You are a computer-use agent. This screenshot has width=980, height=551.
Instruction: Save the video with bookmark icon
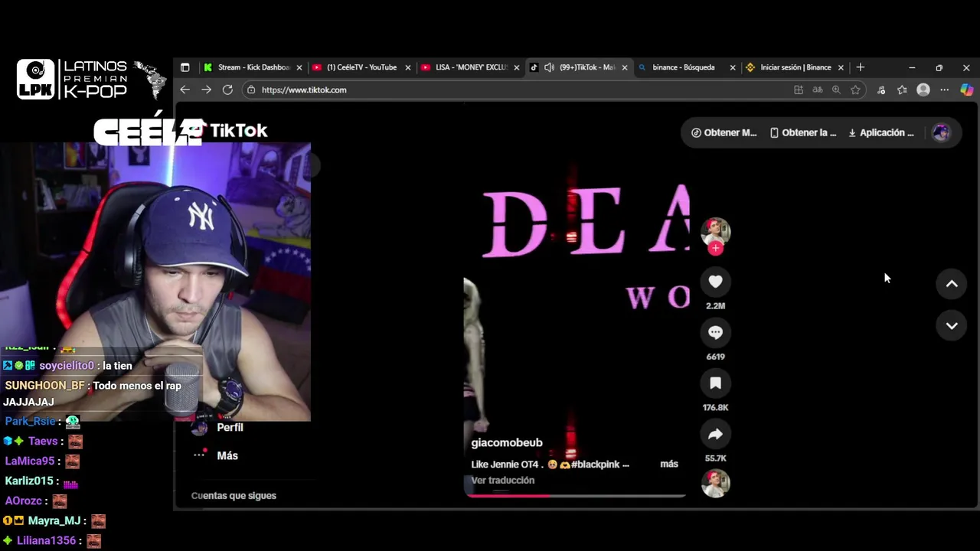(715, 383)
